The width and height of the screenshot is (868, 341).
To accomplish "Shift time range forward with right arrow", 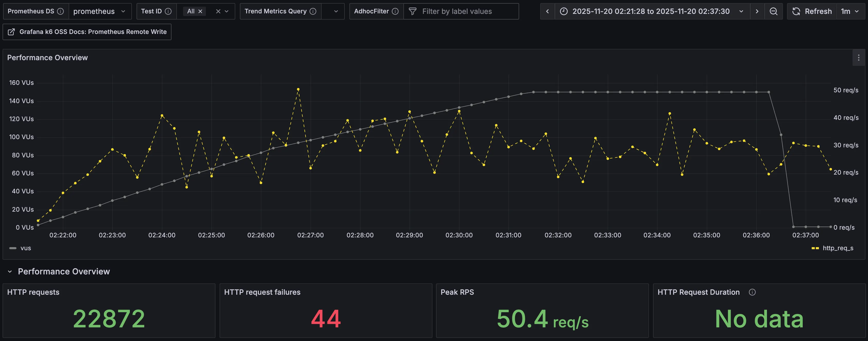I will tap(757, 12).
